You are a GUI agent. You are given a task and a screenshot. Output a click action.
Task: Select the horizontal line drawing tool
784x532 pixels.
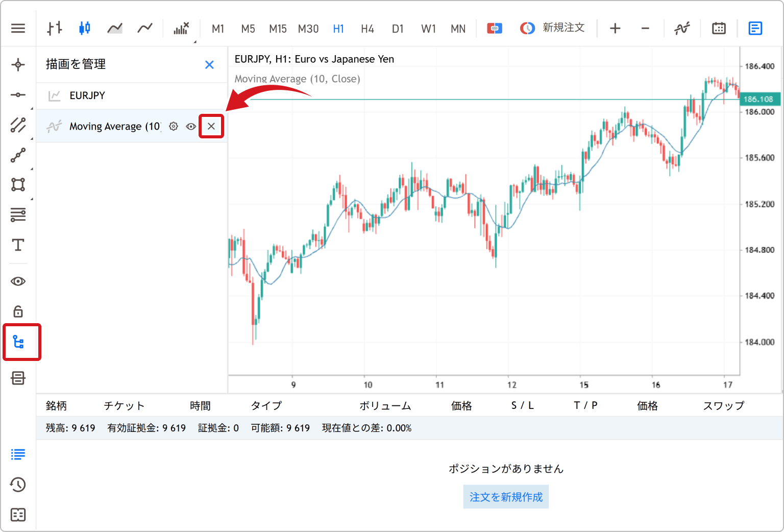(18, 95)
